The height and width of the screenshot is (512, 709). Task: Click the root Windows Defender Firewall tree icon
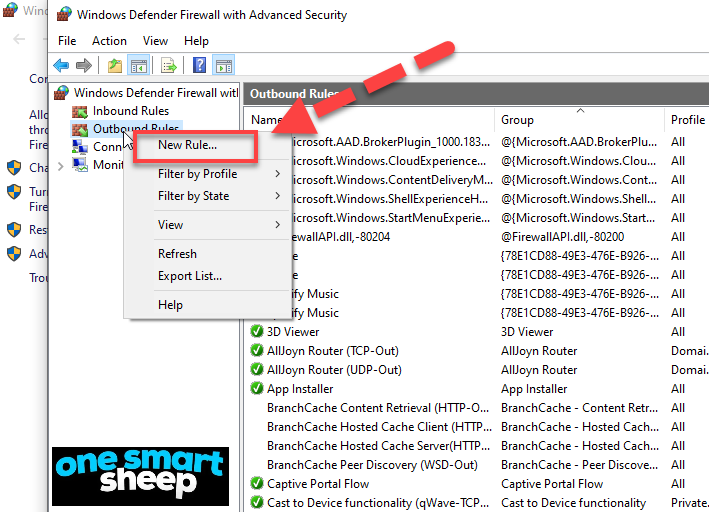(x=61, y=93)
